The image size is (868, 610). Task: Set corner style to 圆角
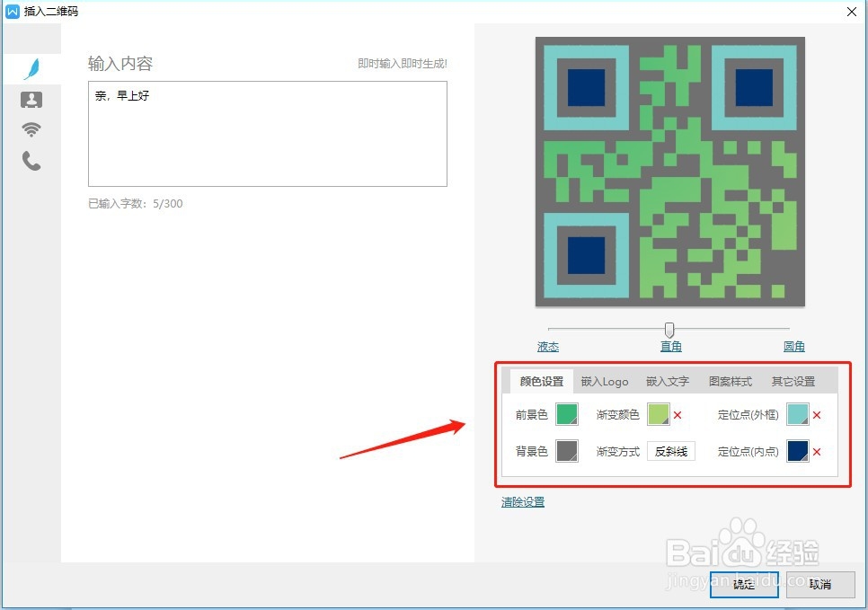[793, 347]
